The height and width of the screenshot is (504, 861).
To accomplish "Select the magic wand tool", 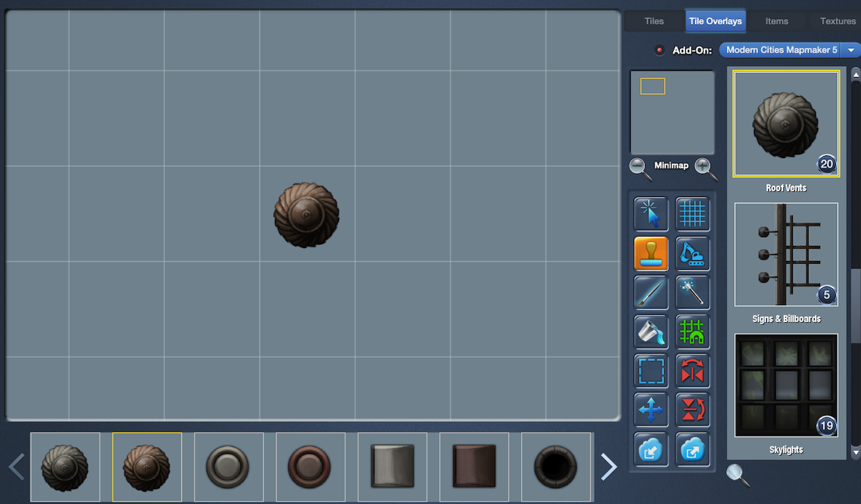I will point(692,293).
